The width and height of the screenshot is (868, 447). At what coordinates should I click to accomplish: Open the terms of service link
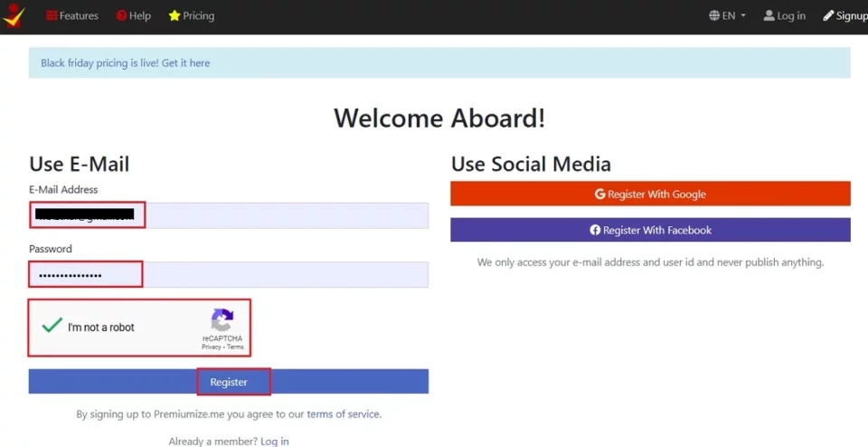(344, 414)
